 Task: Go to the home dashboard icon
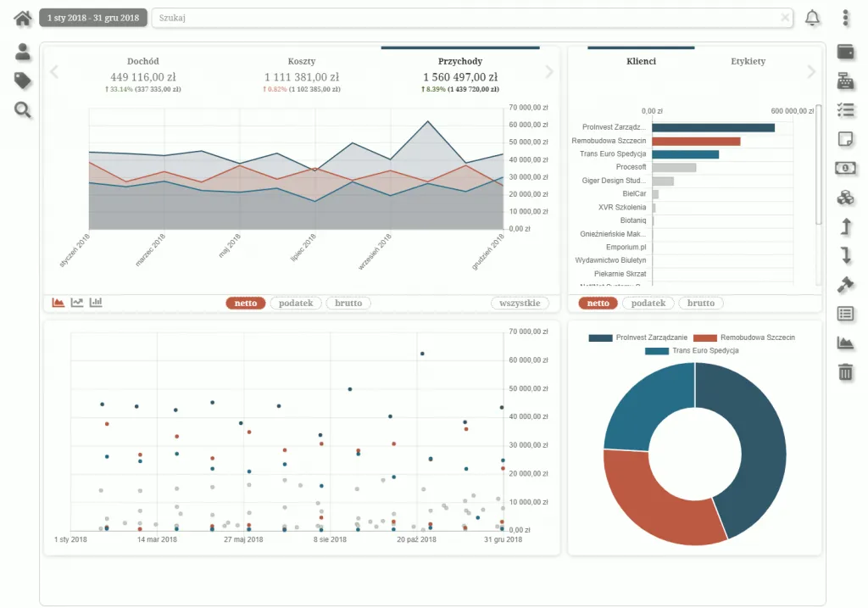click(x=22, y=19)
